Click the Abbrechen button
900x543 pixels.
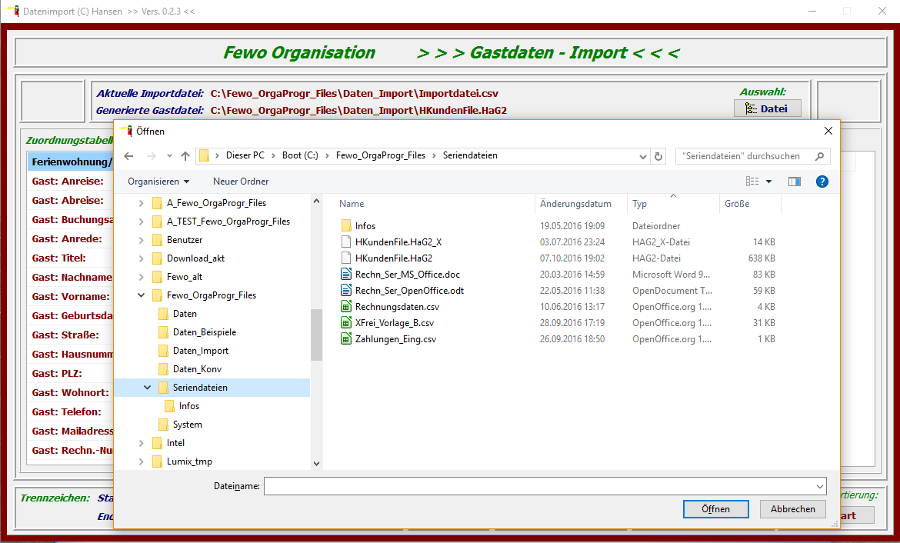click(793, 509)
